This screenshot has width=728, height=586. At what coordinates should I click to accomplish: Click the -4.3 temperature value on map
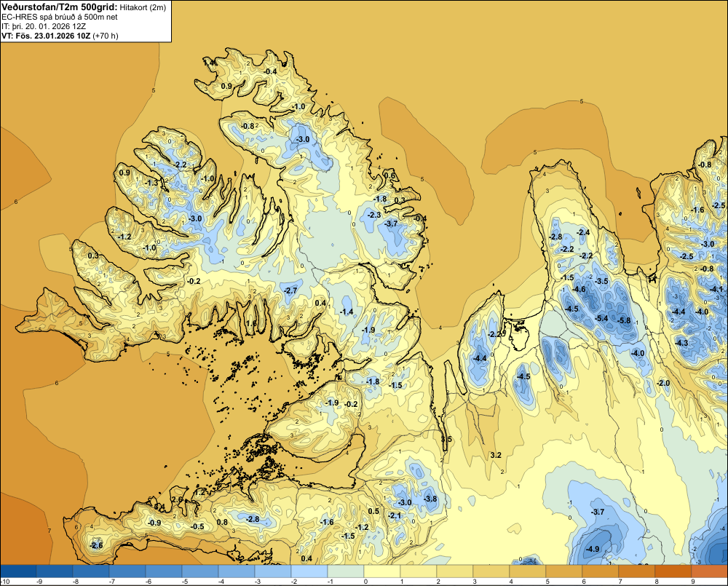681,343
